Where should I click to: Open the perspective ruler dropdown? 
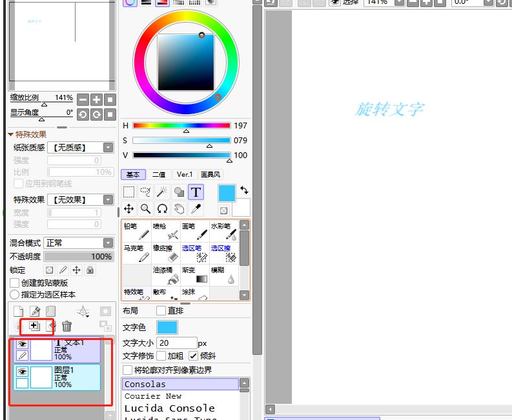(83, 312)
